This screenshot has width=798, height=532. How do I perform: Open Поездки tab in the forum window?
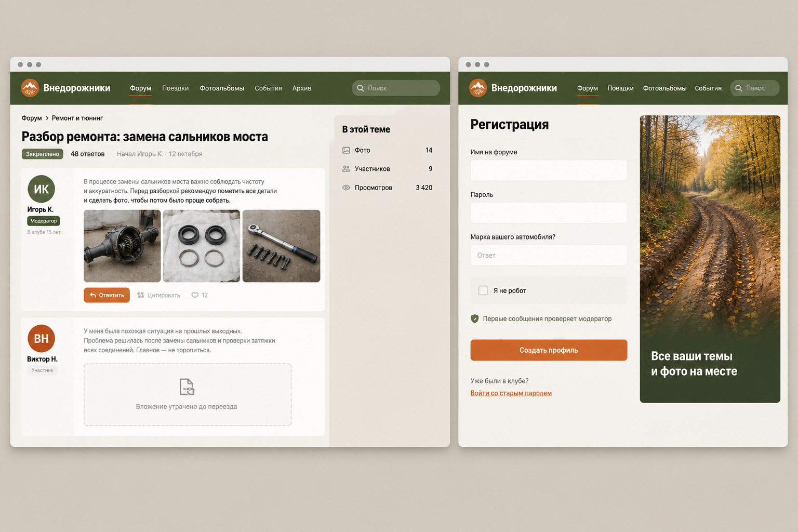coord(175,88)
